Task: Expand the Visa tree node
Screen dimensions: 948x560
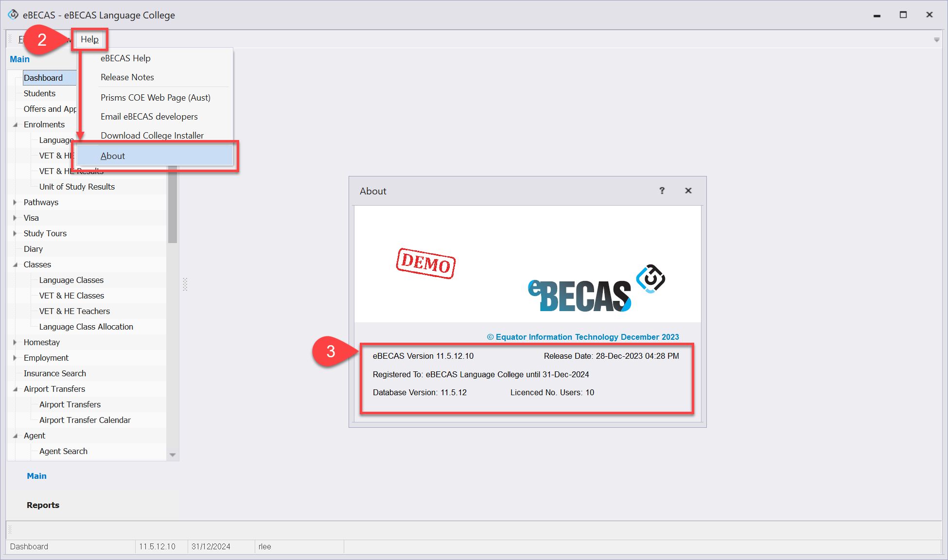Action: [x=15, y=218]
